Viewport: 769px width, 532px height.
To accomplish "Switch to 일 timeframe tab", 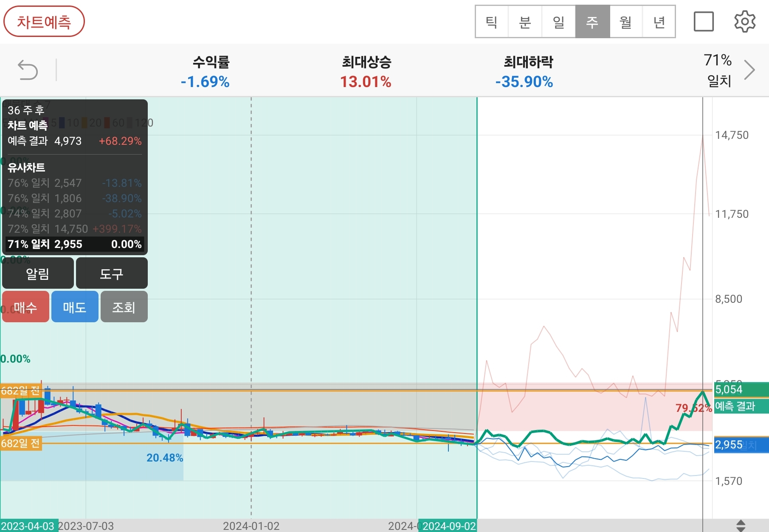I will 558,22.
